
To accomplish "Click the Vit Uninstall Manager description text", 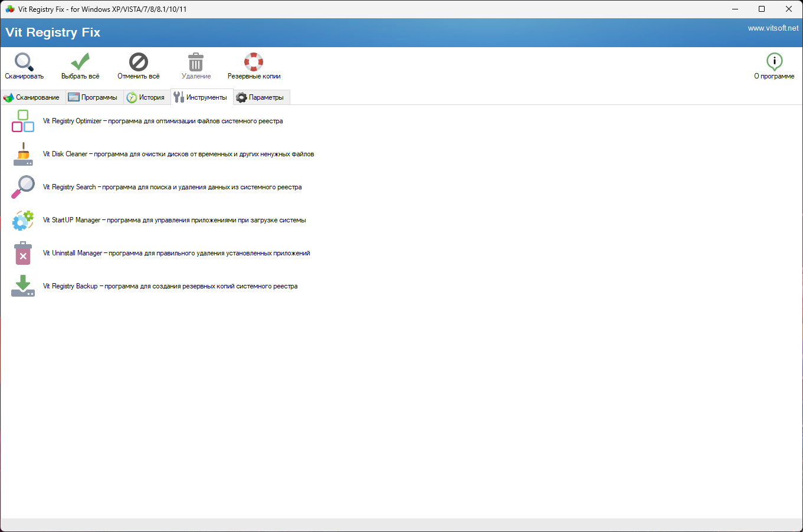I will click(x=176, y=253).
